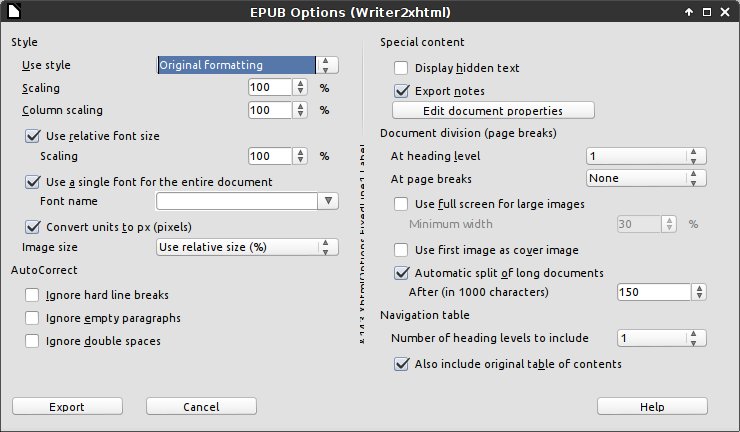
Task: Close the EPUB Options dialog
Action: 725,12
